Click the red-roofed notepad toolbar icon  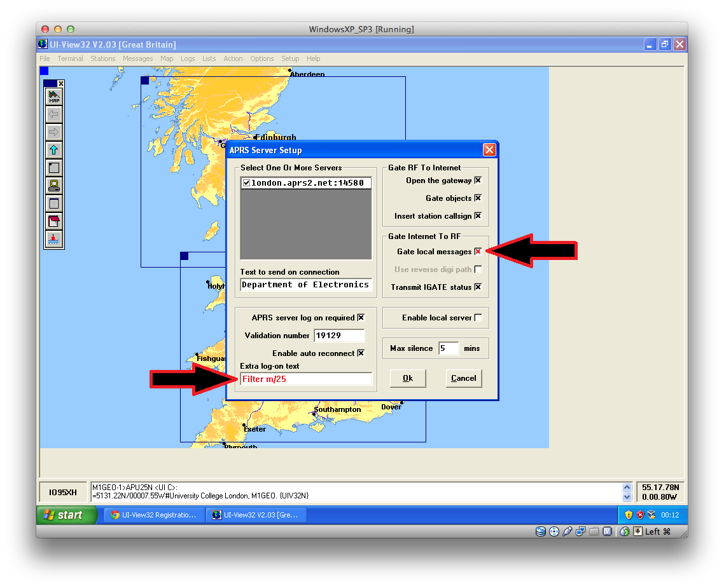54,221
